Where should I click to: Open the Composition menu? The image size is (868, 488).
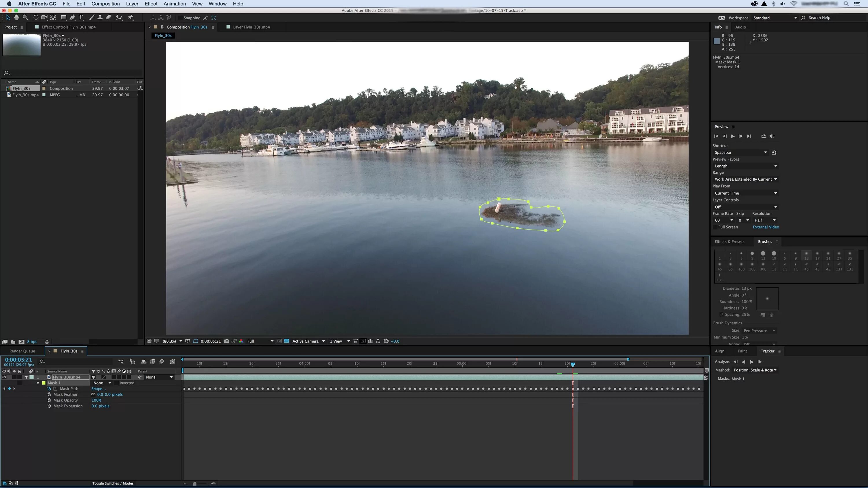click(x=106, y=4)
